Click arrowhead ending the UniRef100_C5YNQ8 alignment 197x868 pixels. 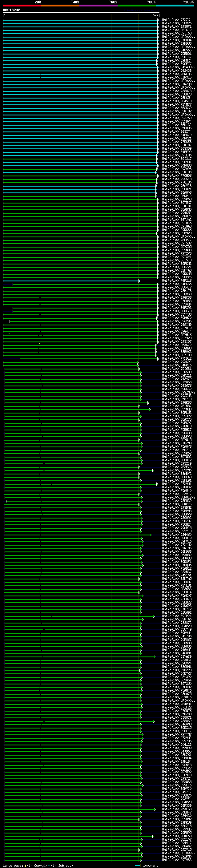pyautogui.click(x=150, y=410)
